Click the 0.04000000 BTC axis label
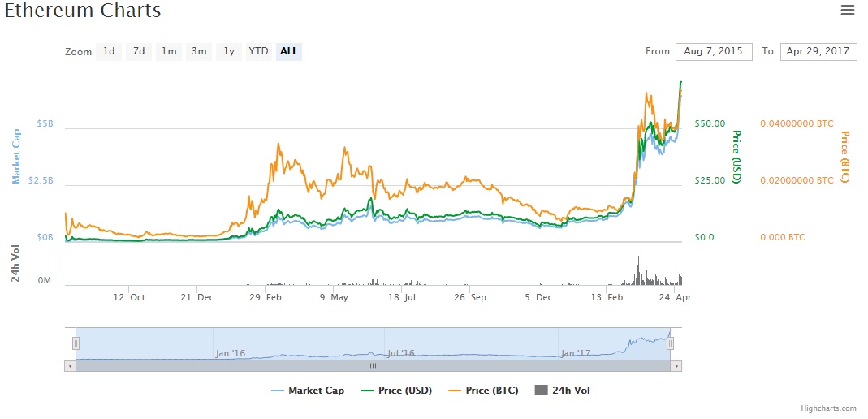The width and height of the screenshot is (868, 419). coord(797,123)
